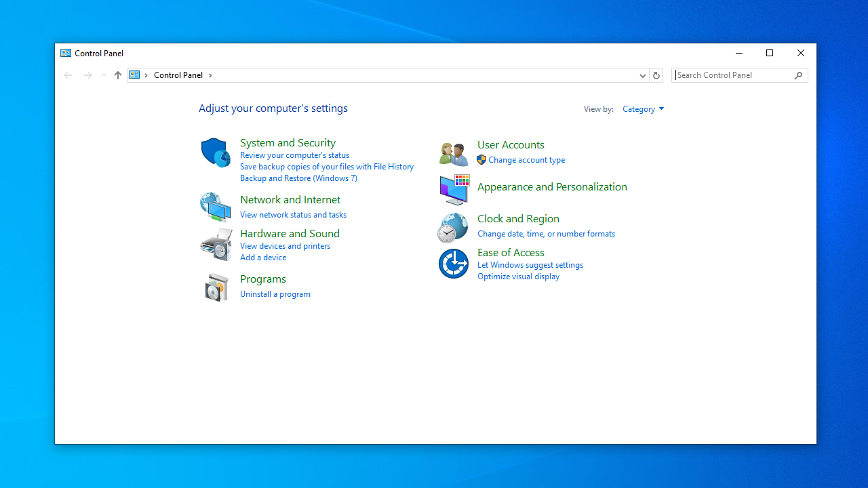Open the Hardware and Sound printer icon

click(216, 244)
